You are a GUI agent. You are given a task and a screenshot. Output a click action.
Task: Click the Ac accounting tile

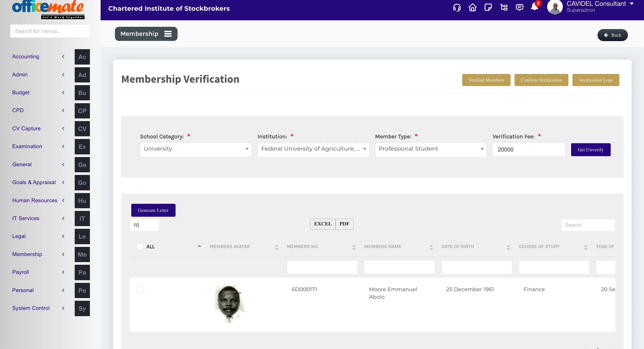pyautogui.click(x=82, y=57)
